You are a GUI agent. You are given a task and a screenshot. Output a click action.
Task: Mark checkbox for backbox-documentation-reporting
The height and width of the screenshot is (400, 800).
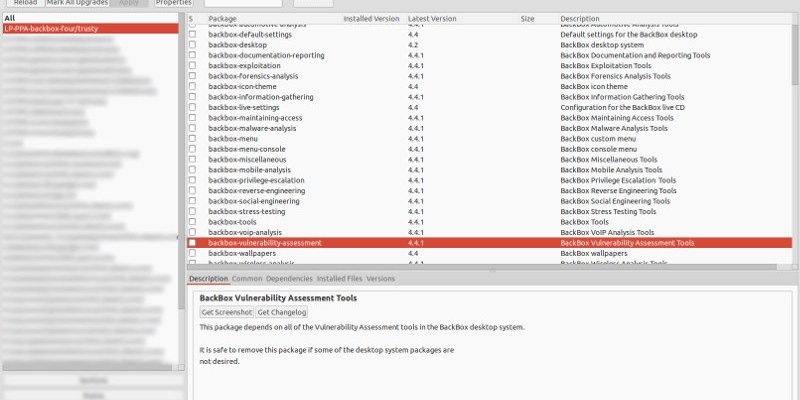tap(192, 55)
